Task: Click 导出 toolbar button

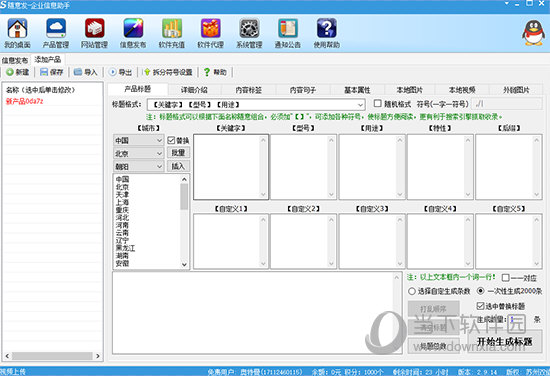Action: [x=120, y=72]
